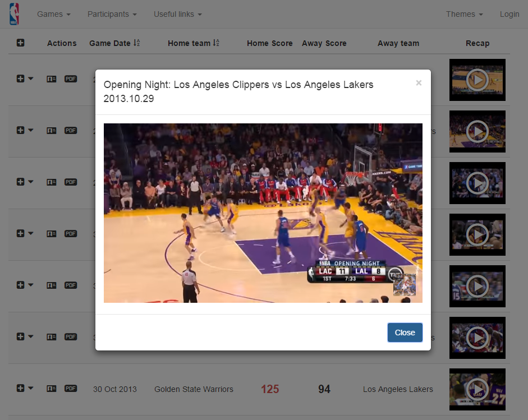Go to the Login page
The width and height of the screenshot is (528, 420).
509,14
